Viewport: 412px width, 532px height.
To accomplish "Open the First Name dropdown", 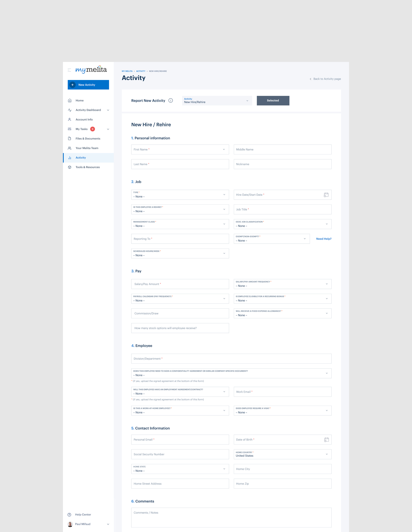I will (180, 150).
